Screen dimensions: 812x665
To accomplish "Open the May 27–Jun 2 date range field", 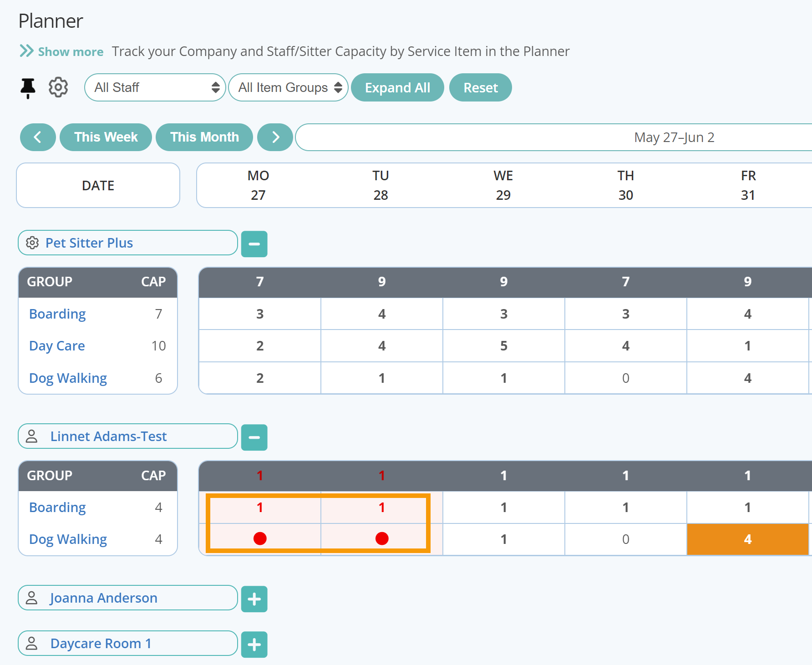I will pyautogui.click(x=553, y=137).
